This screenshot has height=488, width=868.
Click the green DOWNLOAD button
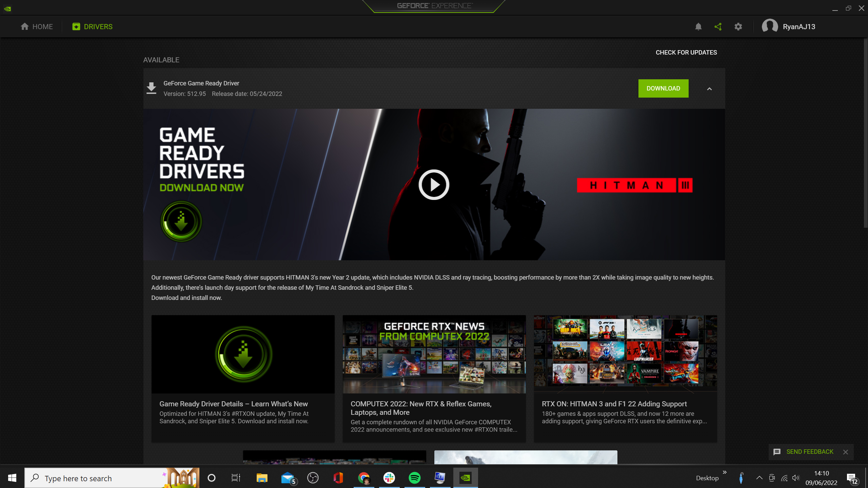[x=663, y=88]
